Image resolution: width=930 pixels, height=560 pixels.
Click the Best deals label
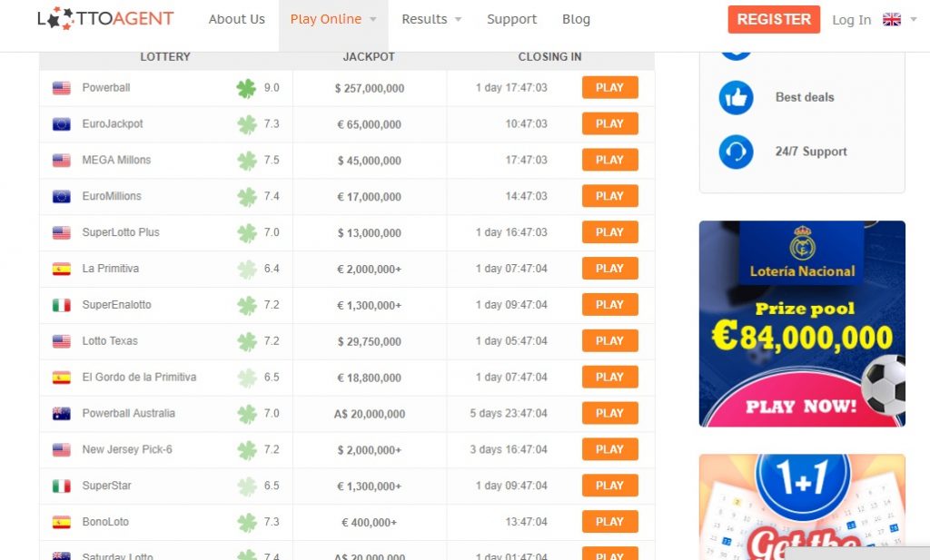point(805,97)
